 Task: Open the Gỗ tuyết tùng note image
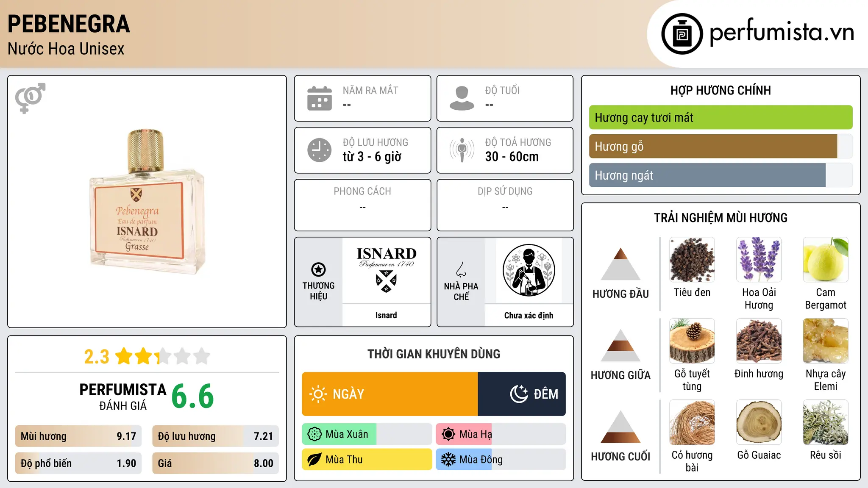click(692, 341)
